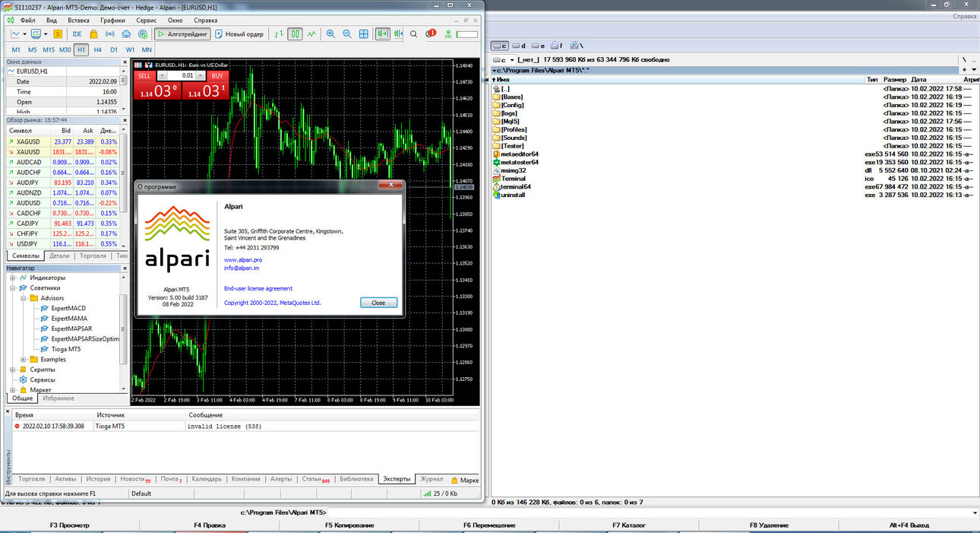Select the D1 timeframe
The height and width of the screenshot is (533, 980).
pos(114,50)
